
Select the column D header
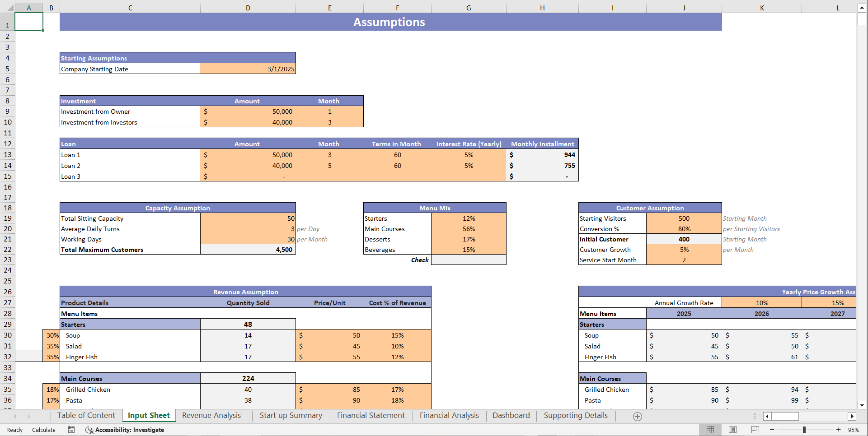248,7
